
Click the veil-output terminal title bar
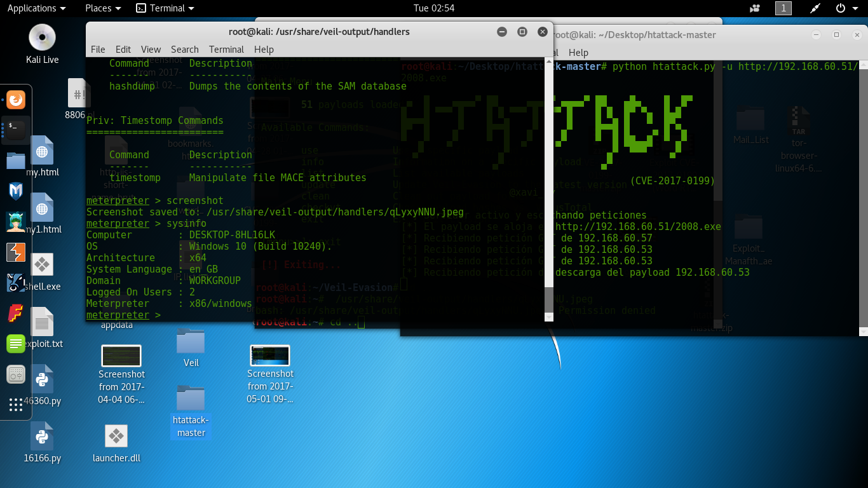[319, 32]
